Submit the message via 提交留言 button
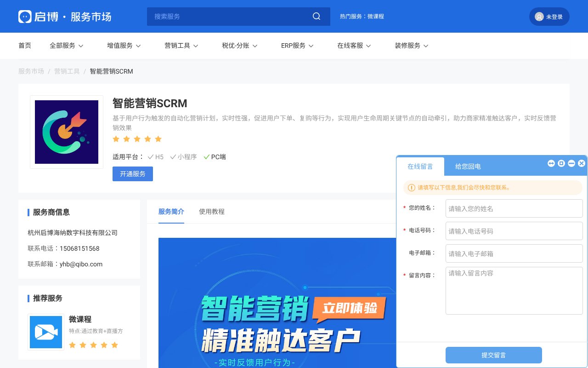 pos(494,355)
